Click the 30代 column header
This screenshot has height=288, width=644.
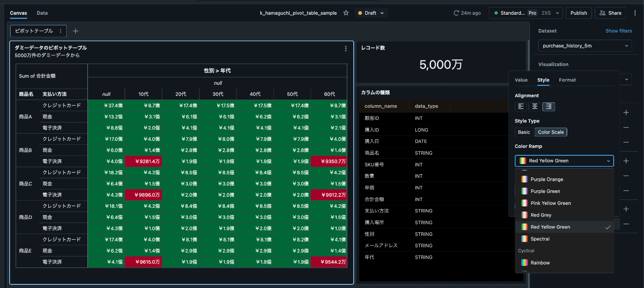click(x=218, y=94)
